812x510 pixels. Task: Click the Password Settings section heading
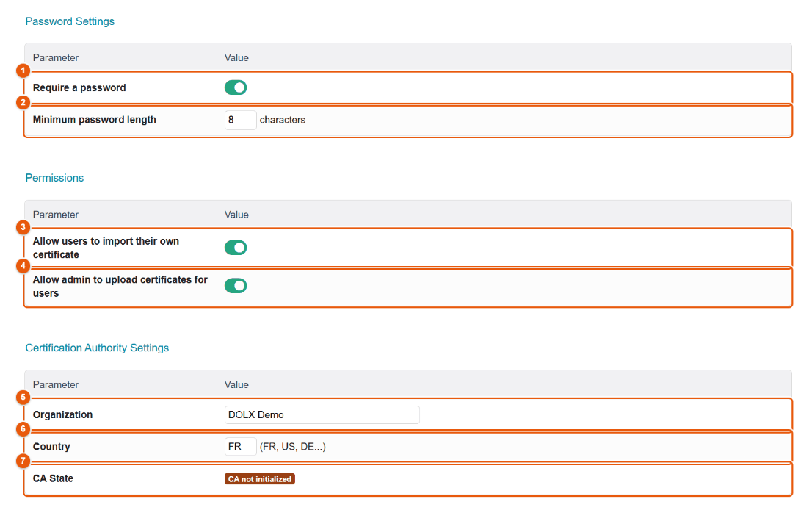70,21
